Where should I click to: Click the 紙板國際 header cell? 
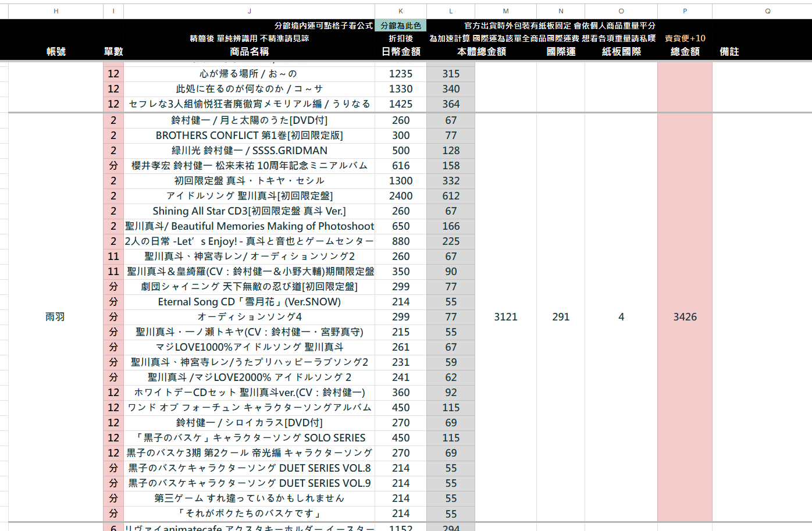coord(621,52)
